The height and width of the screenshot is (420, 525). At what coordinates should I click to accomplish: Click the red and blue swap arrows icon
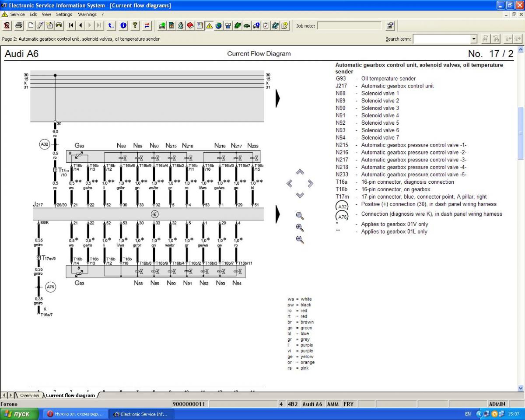[x=147, y=25]
